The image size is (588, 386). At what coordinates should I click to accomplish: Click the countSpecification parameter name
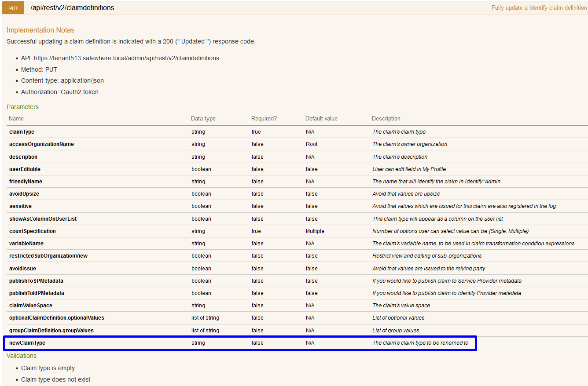point(33,231)
